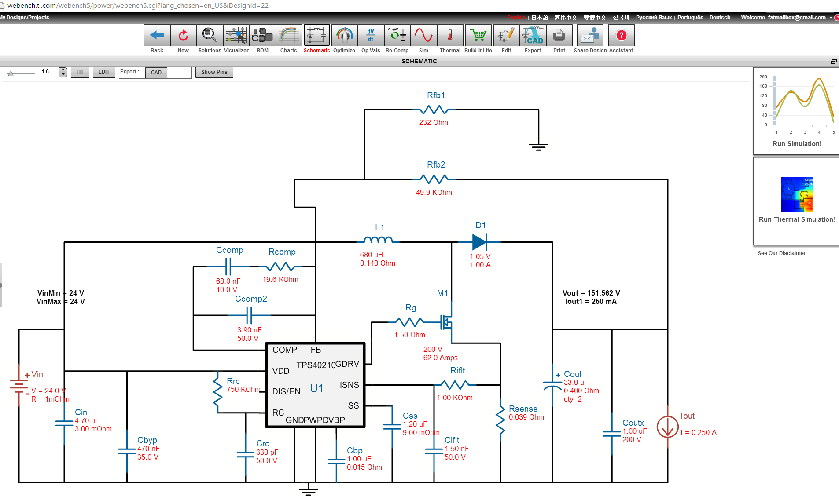
Task: Select the Rifilt resistor symbol
Action: tap(455, 385)
